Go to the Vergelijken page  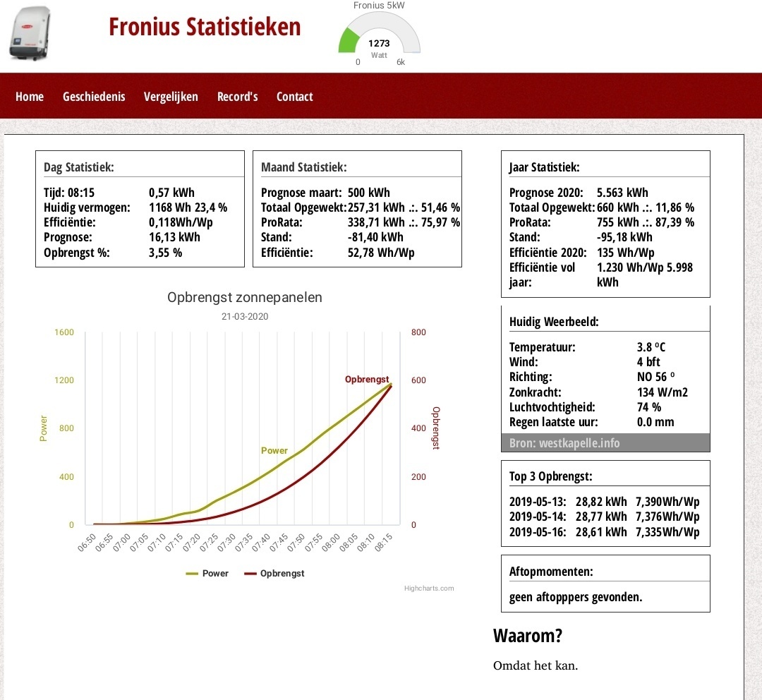click(x=171, y=96)
